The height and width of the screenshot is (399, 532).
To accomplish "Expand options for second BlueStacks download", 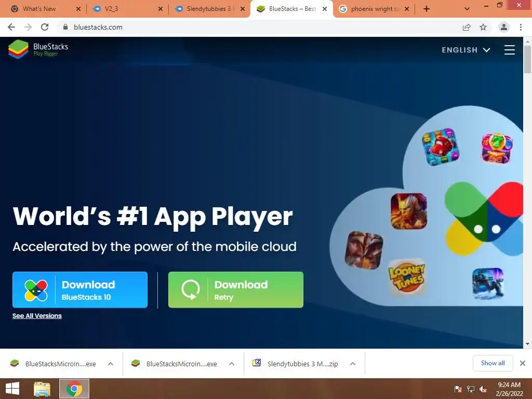I will pyautogui.click(x=232, y=364).
